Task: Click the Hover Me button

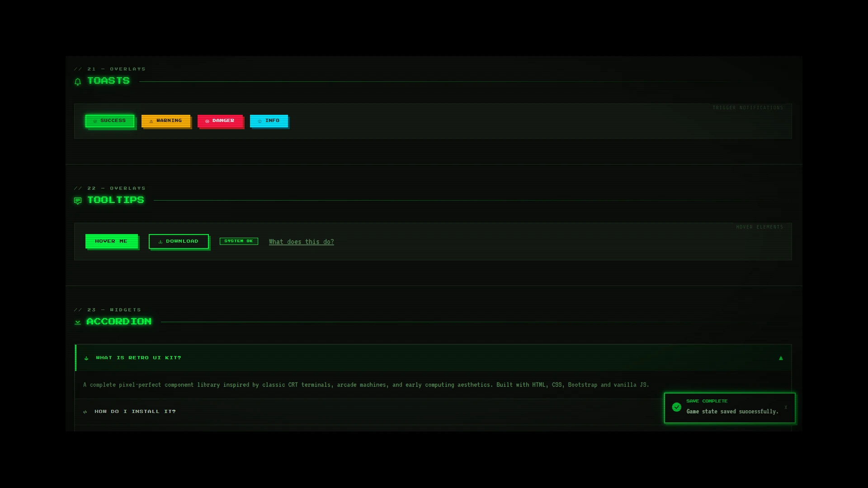Action: (112, 241)
